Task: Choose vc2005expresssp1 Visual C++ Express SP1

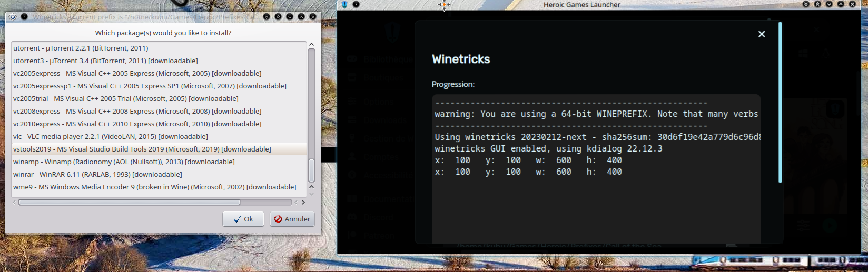Action: coord(159,86)
